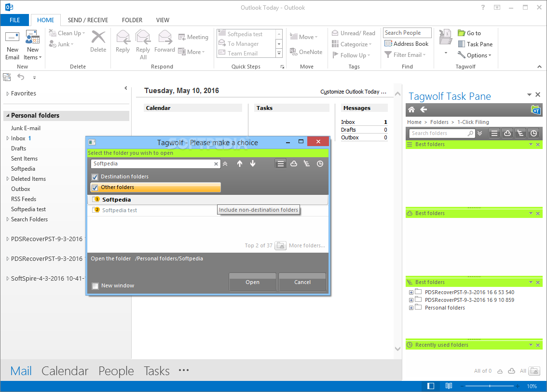Open the Follow Up dropdown
The height and width of the screenshot is (392, 547).
coord(351,55)
